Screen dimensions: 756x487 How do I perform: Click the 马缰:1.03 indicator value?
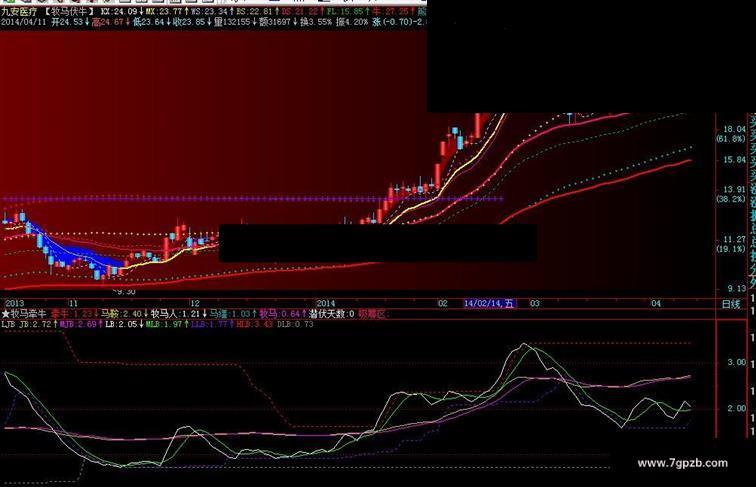click(230, 314)
